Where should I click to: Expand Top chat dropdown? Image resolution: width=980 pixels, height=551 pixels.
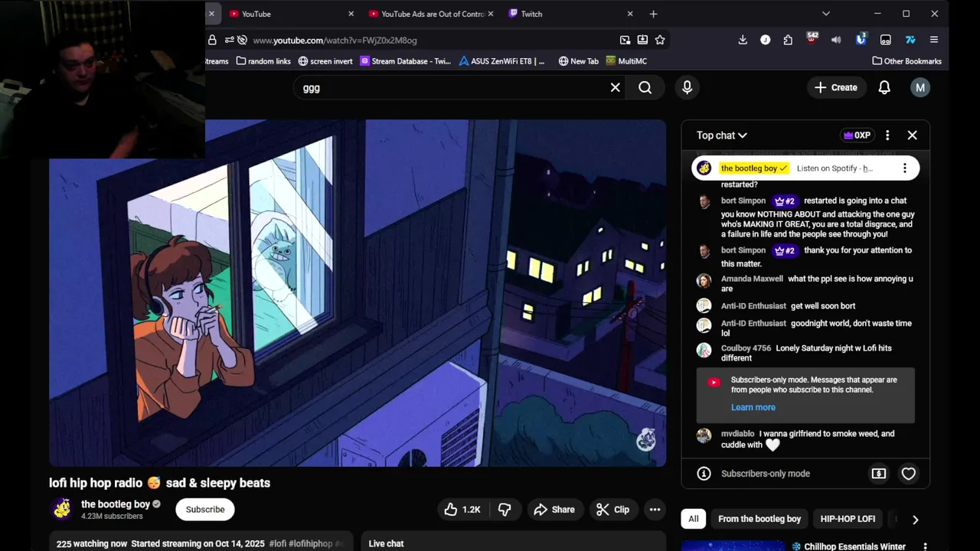[721, 135]
